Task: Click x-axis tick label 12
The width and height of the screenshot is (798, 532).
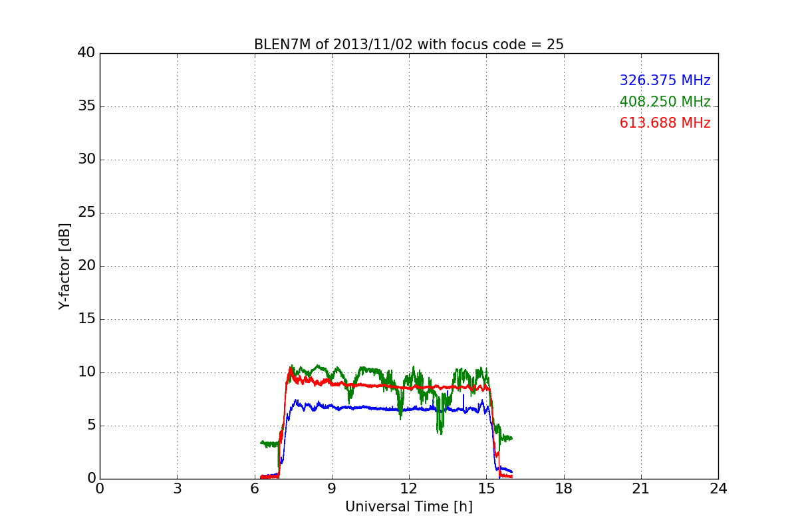Action: tap(409, 489)
